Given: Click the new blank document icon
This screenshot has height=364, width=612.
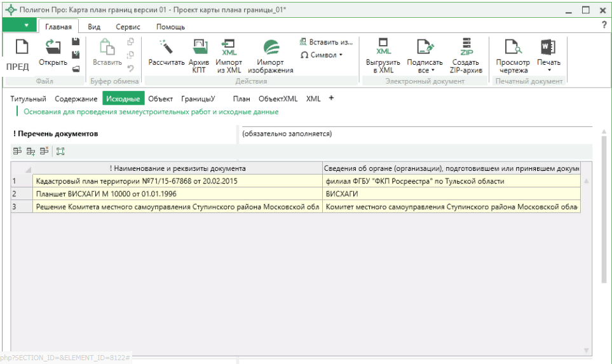Looking at the screenshot, I should 22,47.
